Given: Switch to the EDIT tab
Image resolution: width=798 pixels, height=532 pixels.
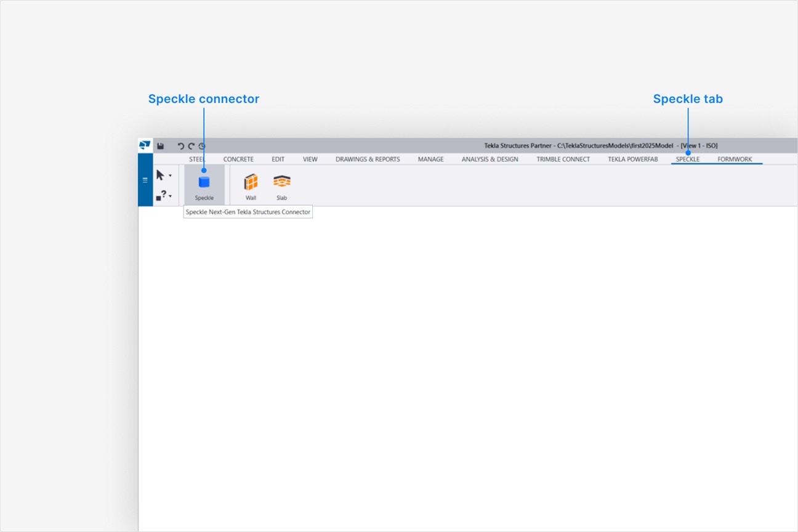Looking at the screenshot, I should [278, 159].
